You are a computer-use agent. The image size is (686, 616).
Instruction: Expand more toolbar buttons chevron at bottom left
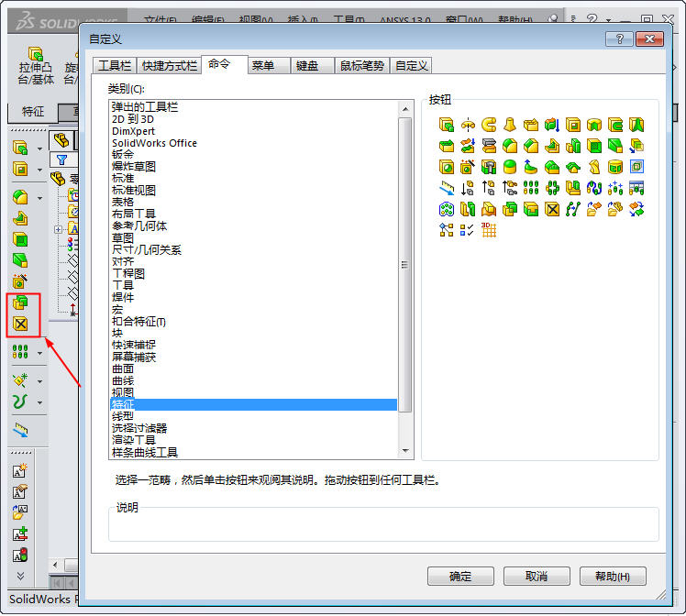click(x=20, y=576)
